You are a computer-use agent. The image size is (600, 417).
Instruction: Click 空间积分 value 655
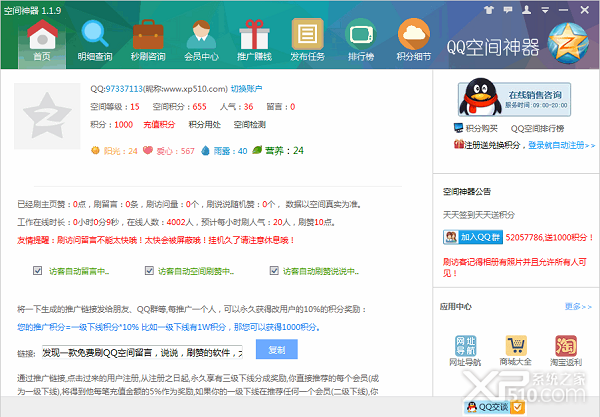coord(199,107)
